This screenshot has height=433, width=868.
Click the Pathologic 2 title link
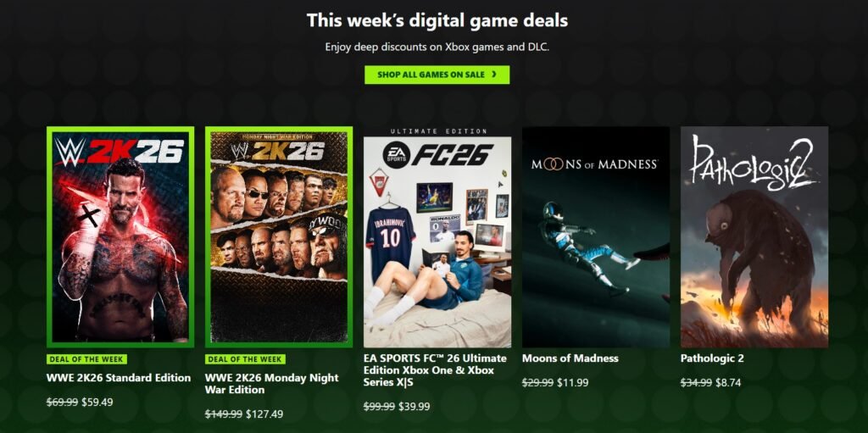click(712, 358)
